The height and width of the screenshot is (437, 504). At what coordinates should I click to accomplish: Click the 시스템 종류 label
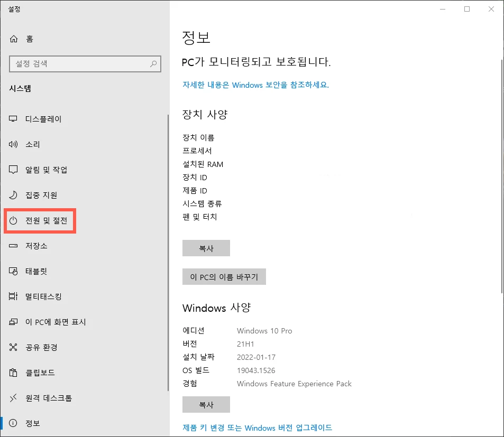pos(202,203)
